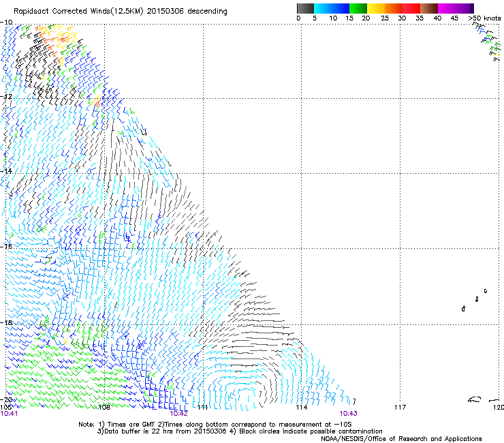The image size is (504, 443).
Task: Click the '108' longitude label
Action: click(x=104, y=408)
